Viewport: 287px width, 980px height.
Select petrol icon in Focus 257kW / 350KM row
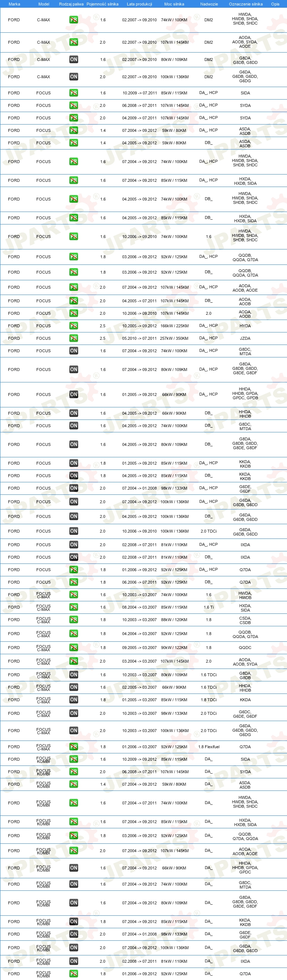pyautogui.click(x=74, y=338)
